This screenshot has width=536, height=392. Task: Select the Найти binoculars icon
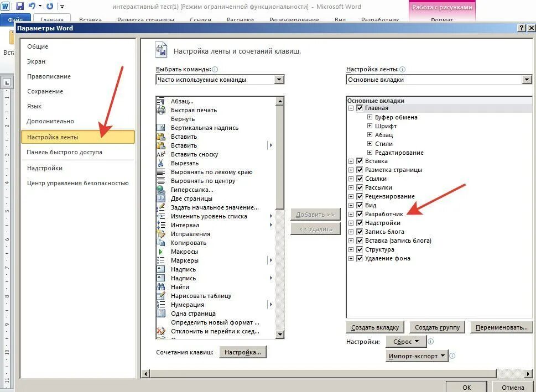coord(160,287)
